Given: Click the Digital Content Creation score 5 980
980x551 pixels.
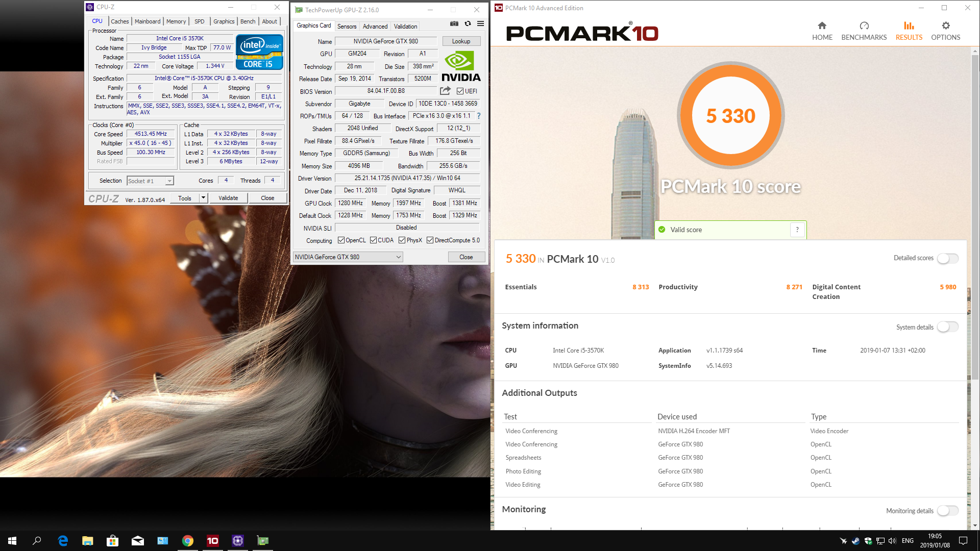Looking at the screenshot, I should pyautogui.click(x=948, y=287).
